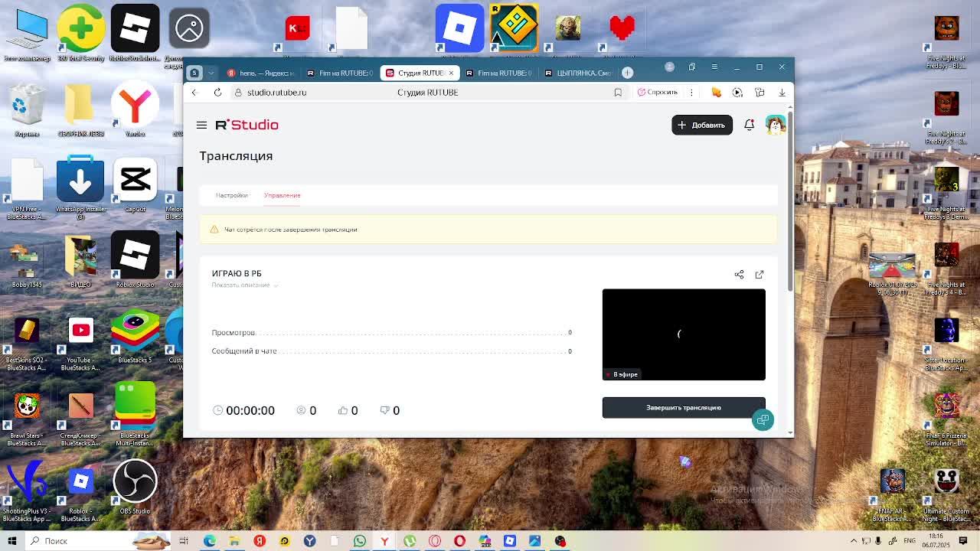This screenshot has width=980, height=551.
Task: Bookmark the Студия RUTUBE page
Action: 618,93
